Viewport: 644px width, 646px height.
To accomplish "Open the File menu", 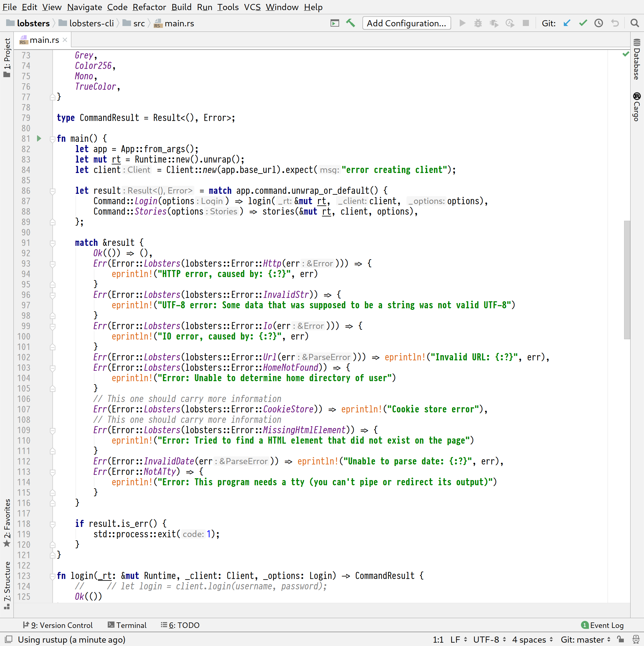I will coord(9,7).
